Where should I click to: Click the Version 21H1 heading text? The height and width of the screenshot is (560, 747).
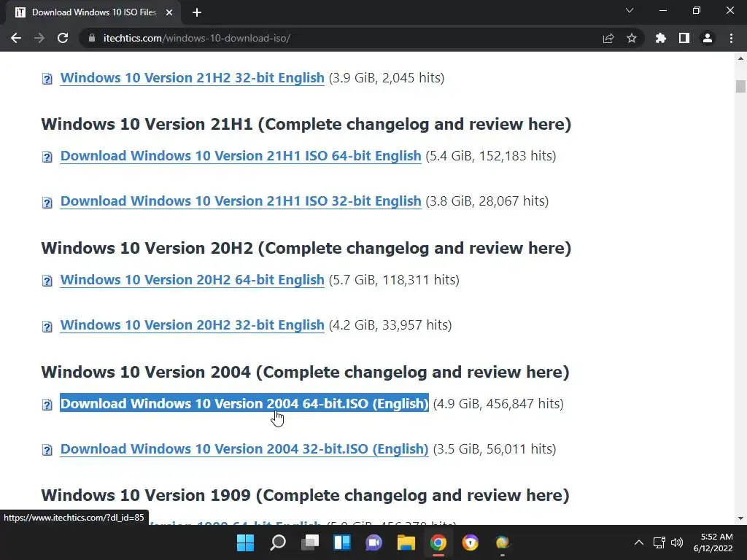point(306,124)
